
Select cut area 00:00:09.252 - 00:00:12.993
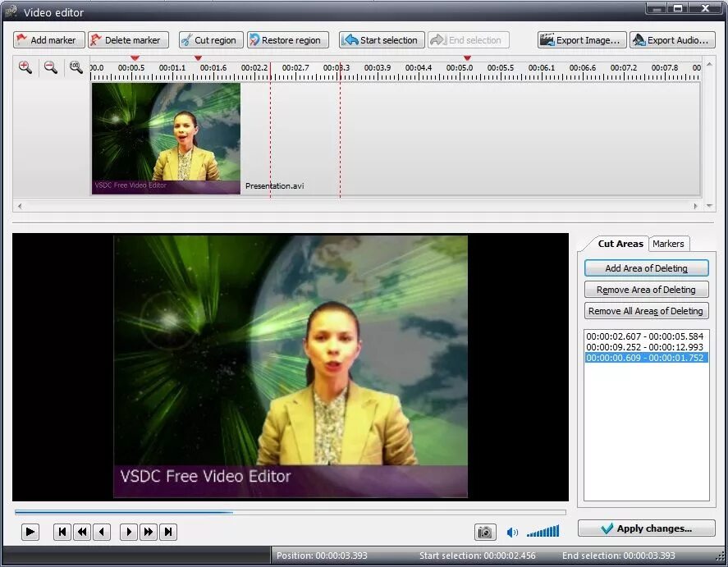pyautogui.click(x=644, y=347)
